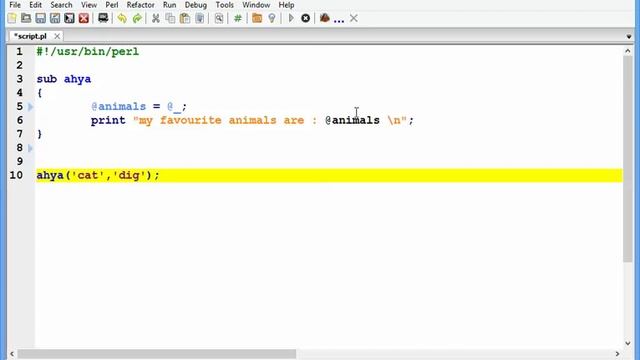Click the print toolbar icon

coord(103,18)
